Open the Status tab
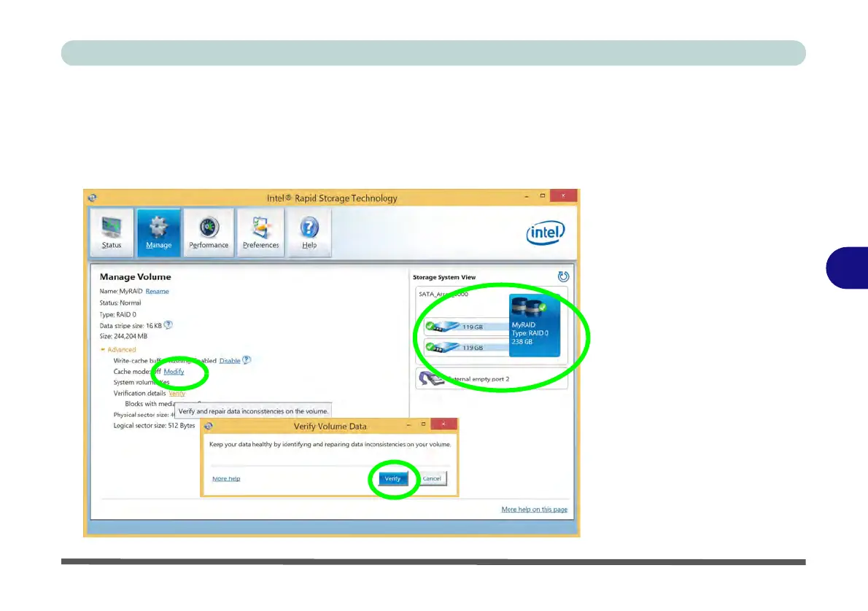Image resolution: width=868 pixels, height=611 pixels. coord(112,233)
